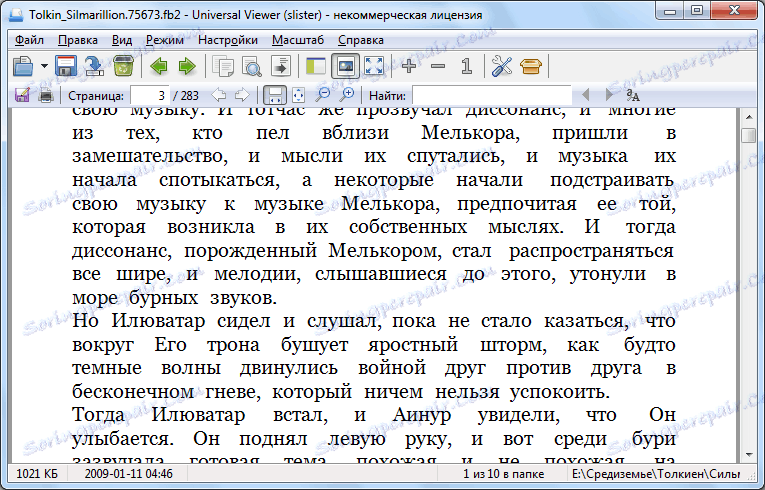Viewport: 765px width, 490px height.
Task: Click the '/ 283' total pages text
Action: [x=186, y=95]
